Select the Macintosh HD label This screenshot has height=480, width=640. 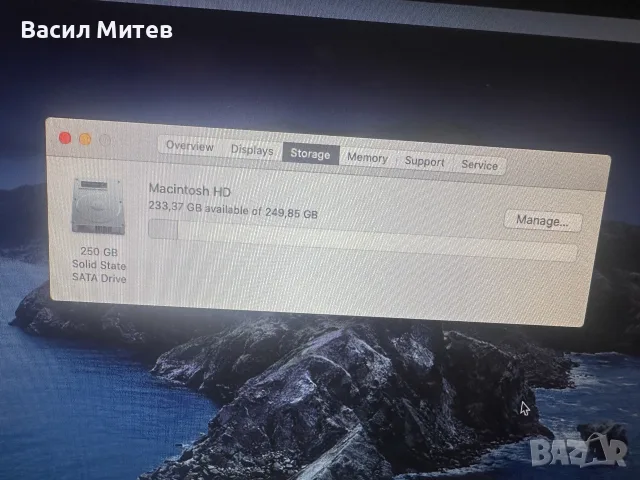tap(190, 190)
